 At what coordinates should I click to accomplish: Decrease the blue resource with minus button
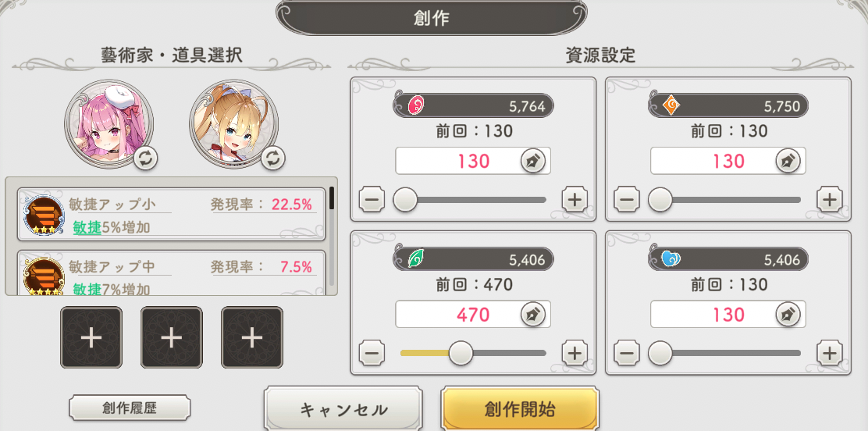[627, 353]
